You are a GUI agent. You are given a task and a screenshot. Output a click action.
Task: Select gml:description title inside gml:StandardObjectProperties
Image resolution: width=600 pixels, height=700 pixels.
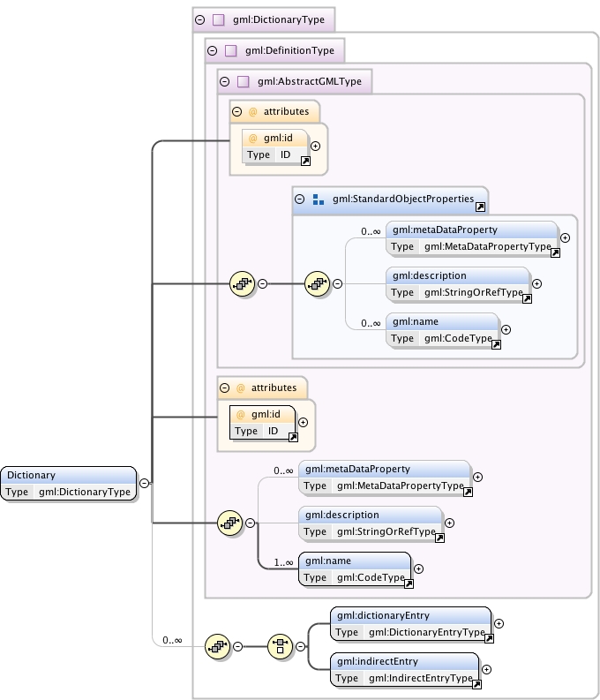click(x=430, y=275)
